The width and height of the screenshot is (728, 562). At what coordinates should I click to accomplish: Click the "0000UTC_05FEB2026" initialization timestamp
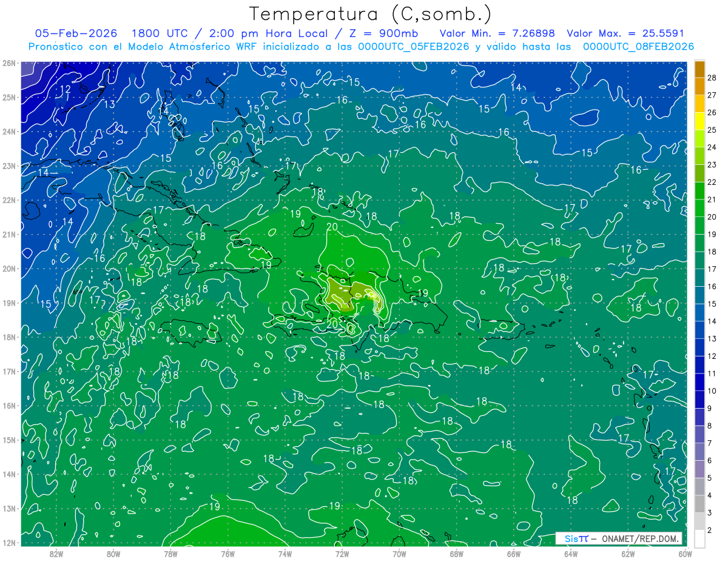[414, 47]
